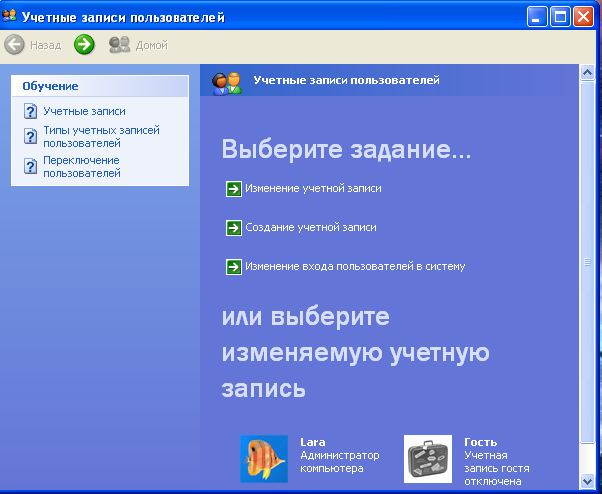The height and width of the screenshot is (494, 602).
Task: Click help icon next to "Учетные записи"
Action: [x=30, y=111]
